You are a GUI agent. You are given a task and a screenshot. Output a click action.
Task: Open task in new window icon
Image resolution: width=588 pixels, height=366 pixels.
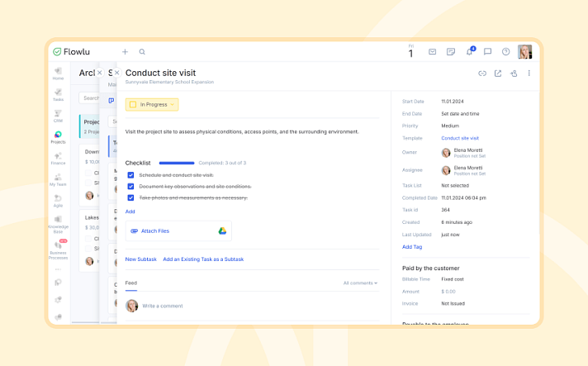(x=498, y=74)
